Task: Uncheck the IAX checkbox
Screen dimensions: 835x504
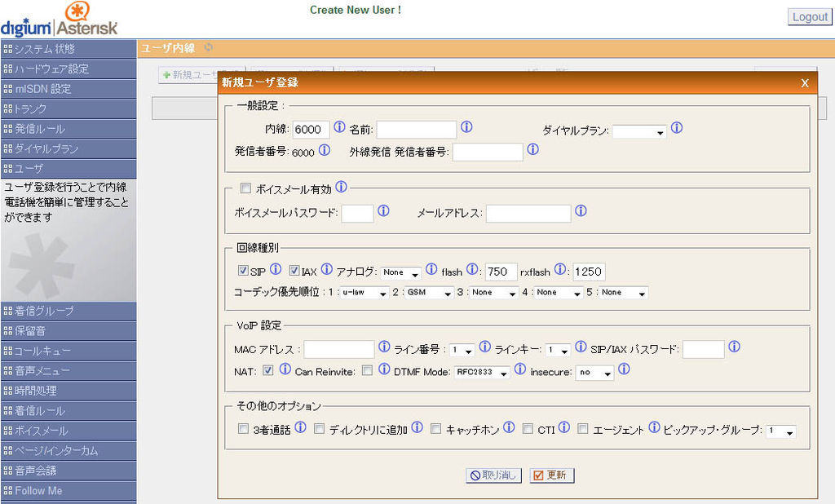Action: point(294,270)
